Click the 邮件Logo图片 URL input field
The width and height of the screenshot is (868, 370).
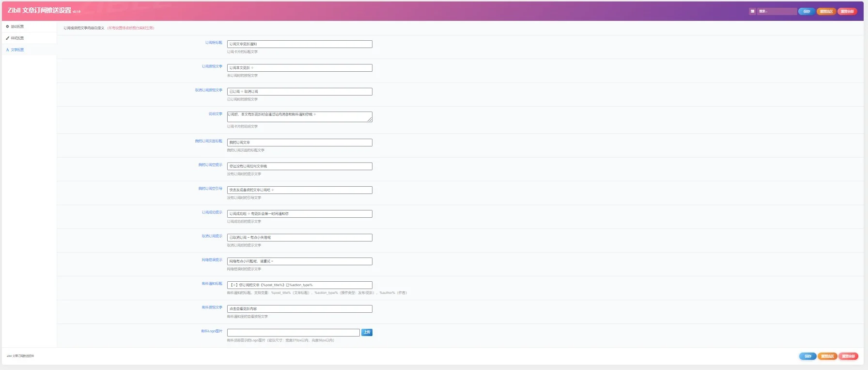coord(293,333)
